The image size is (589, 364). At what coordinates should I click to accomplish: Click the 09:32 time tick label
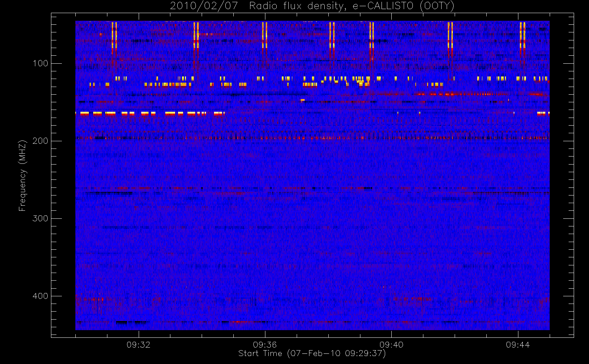(138, 345)
